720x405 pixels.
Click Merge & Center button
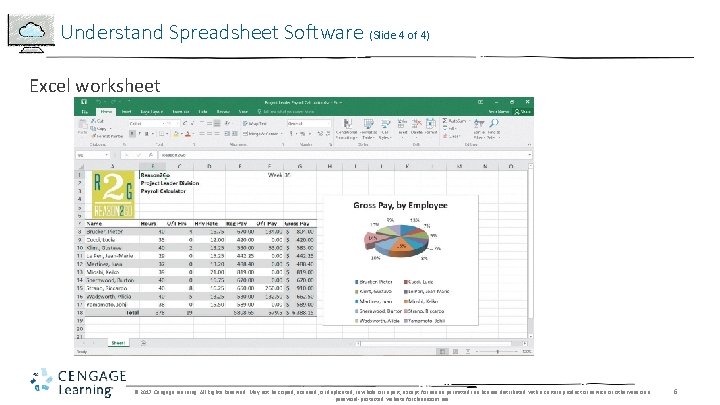(261, 134)
